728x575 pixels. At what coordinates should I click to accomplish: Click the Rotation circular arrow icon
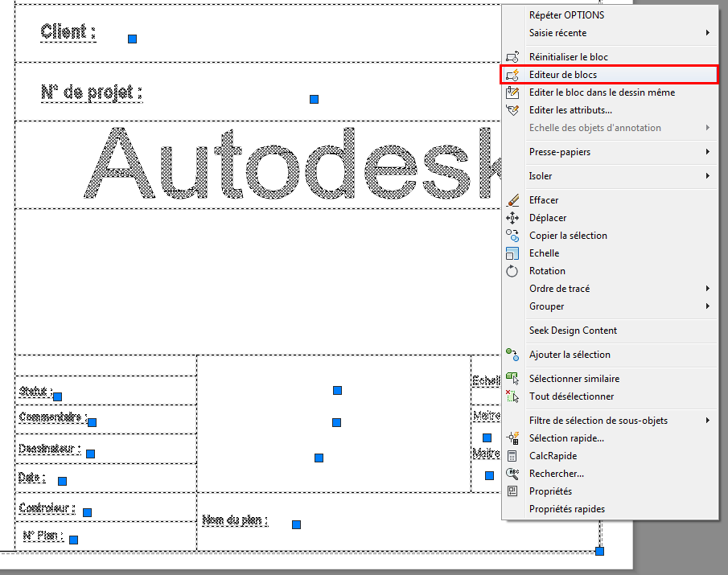tap(512, 270)
